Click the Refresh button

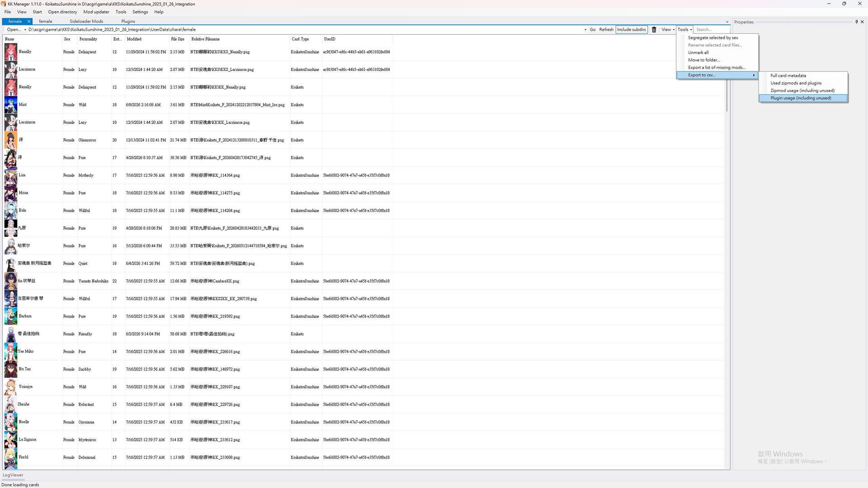coord(606,30)
